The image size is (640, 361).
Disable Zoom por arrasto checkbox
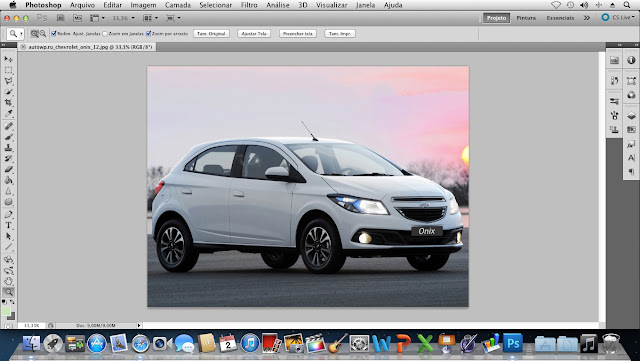(x=148, y=33)
